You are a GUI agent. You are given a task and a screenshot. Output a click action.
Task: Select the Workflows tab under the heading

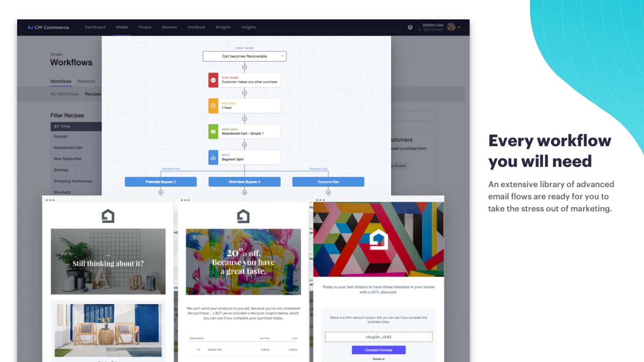[61, 81]
